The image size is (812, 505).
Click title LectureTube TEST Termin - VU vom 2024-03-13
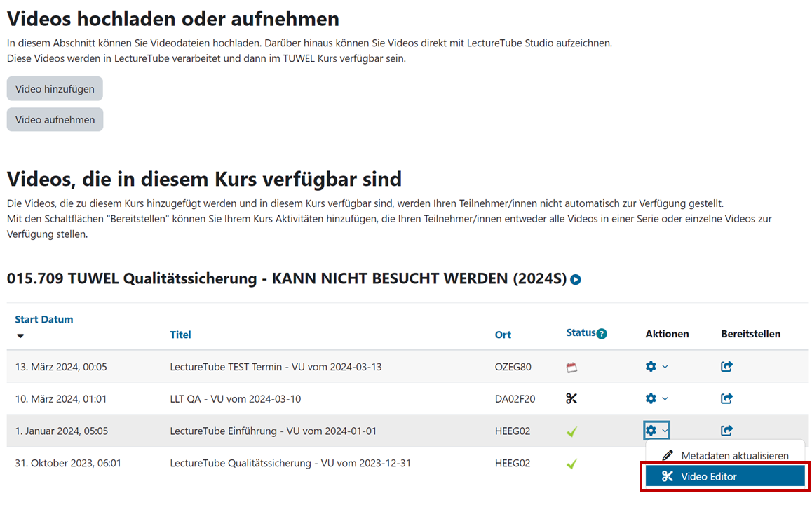pos(276,368)
